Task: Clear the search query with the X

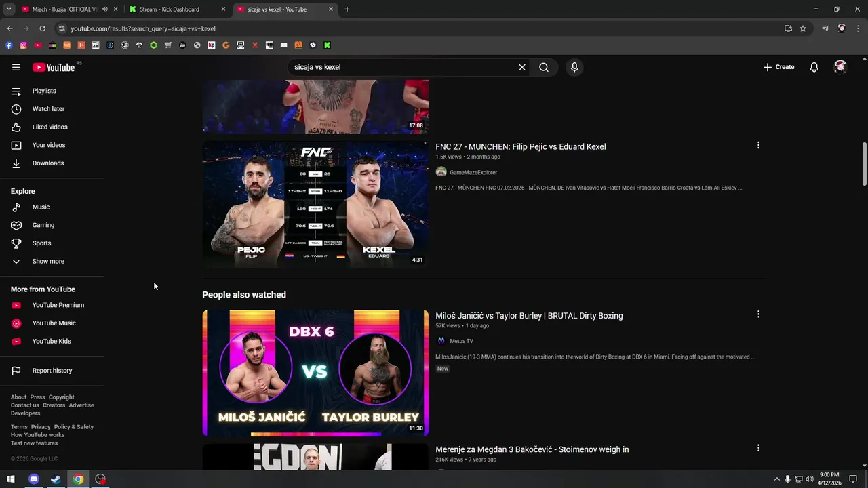Action: point(522,67)
